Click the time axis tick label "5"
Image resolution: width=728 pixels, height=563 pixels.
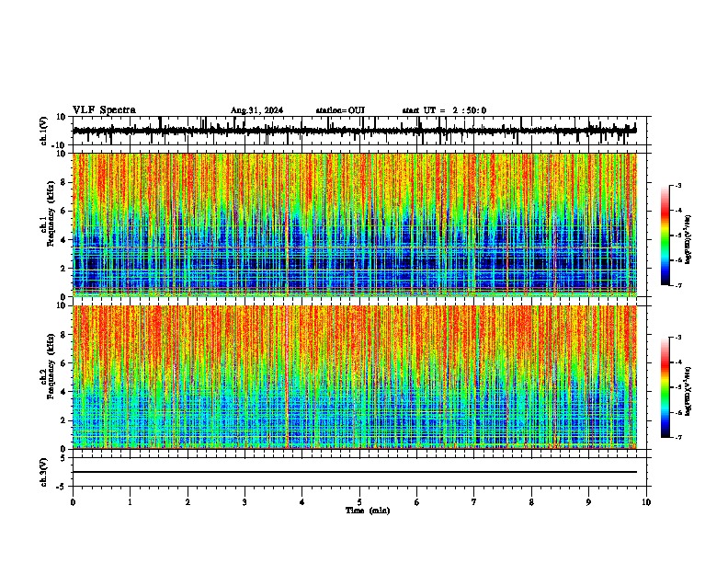359,502
